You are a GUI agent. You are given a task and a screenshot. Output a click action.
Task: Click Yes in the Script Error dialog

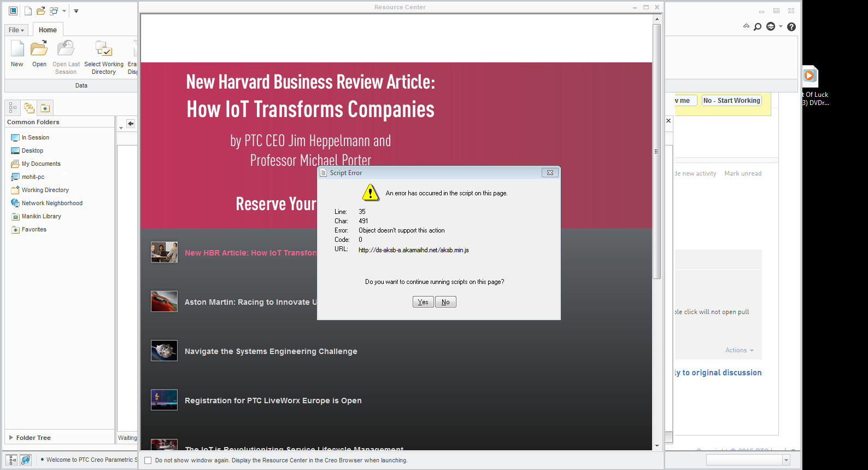tap(423, 302)
